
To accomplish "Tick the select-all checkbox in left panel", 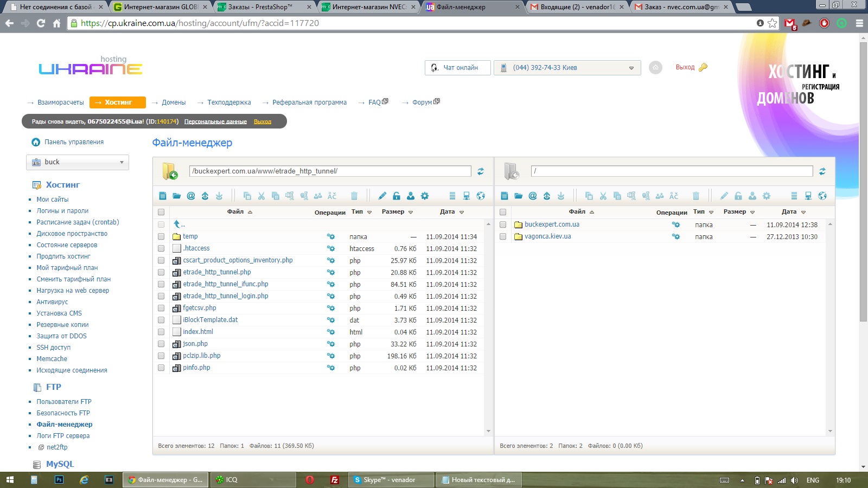I will pos(161,212).
